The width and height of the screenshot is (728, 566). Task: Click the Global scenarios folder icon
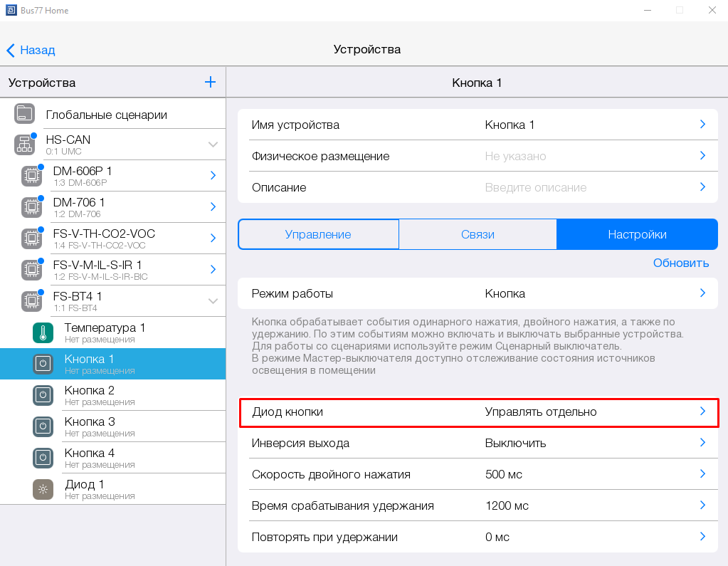coord(25,114)
